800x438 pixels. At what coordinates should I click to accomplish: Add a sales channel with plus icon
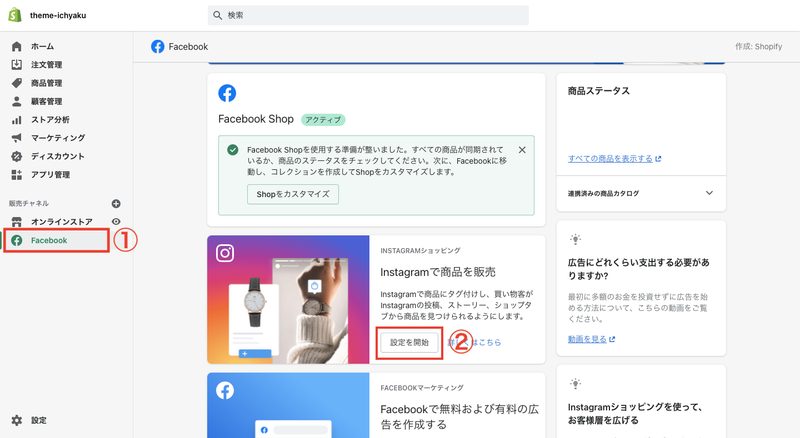[x=116, y=204]
